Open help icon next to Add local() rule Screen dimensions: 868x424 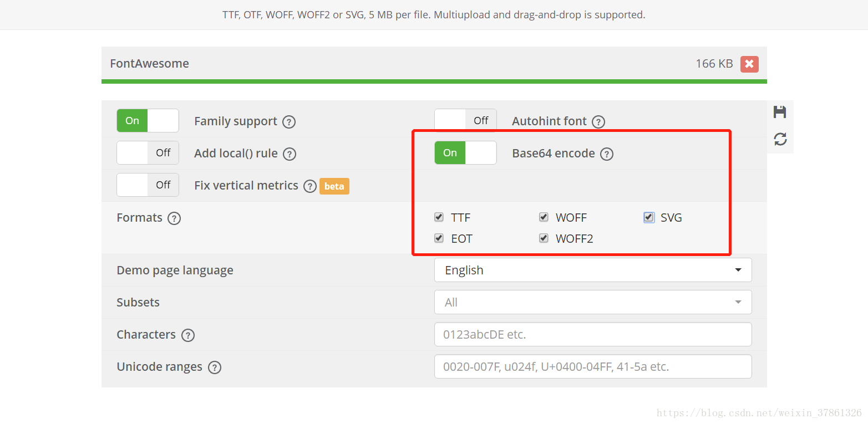290,154
